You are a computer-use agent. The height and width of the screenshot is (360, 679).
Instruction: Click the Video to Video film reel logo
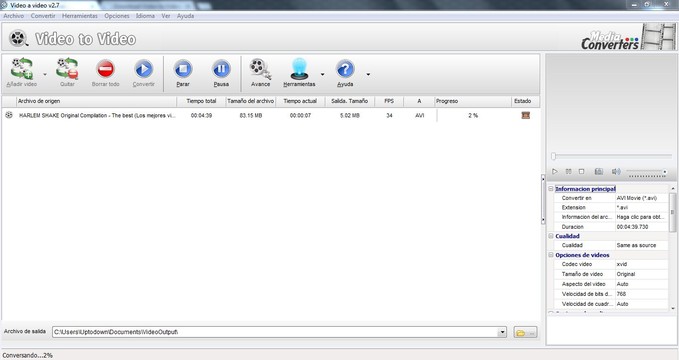pos(18,38)
